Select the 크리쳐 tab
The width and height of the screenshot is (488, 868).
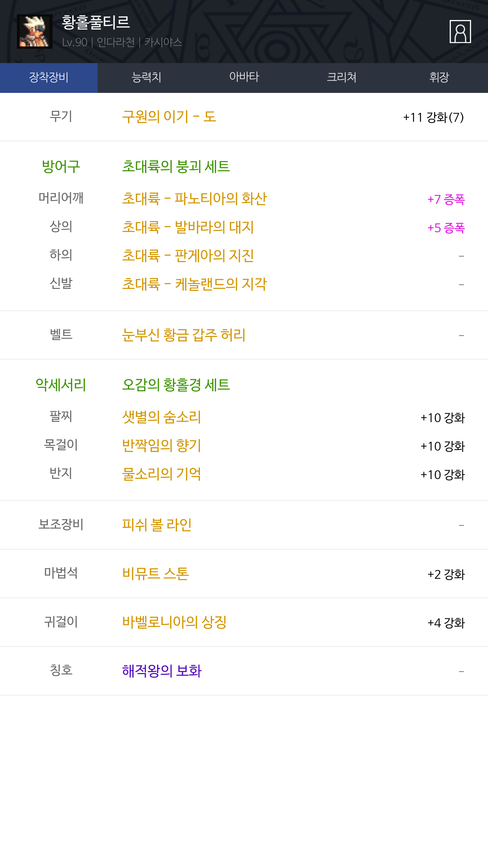tap(342, 78)
